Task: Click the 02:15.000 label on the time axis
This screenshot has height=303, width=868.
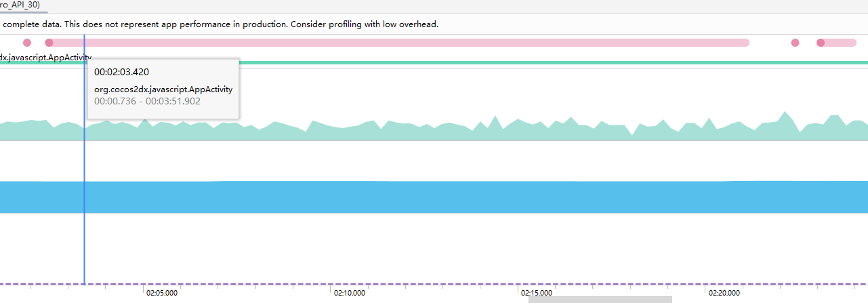Action: pyautogui.click(x=537, y=293)
